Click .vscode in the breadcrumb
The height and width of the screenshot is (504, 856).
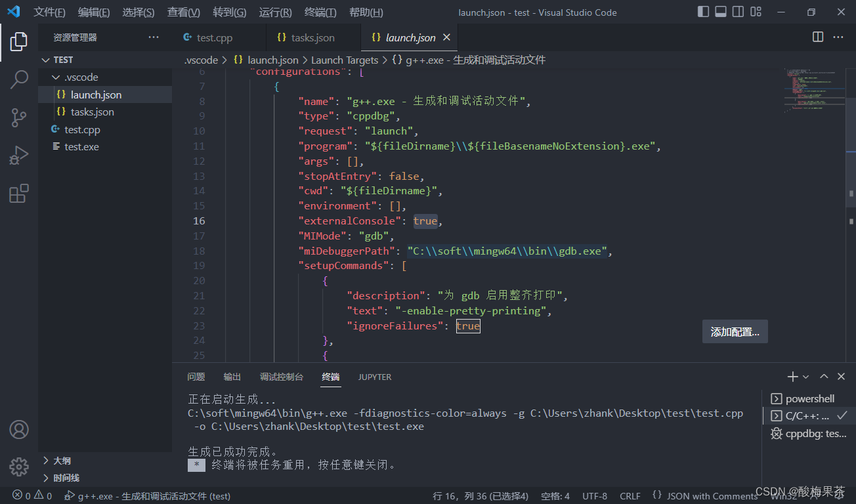[201, 60]
